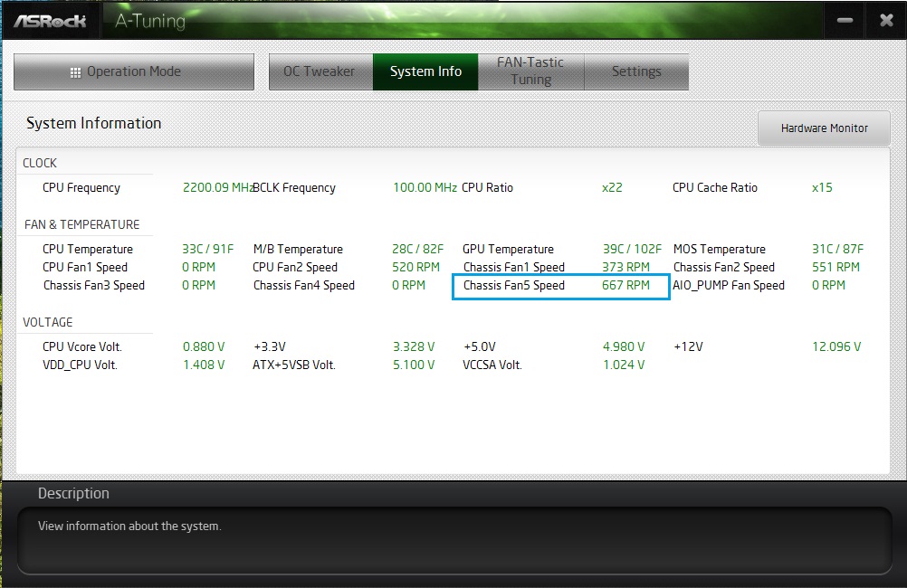Click the ASRock logo
This screenshot has width=907, height=588.
click(x=51, y=22)
